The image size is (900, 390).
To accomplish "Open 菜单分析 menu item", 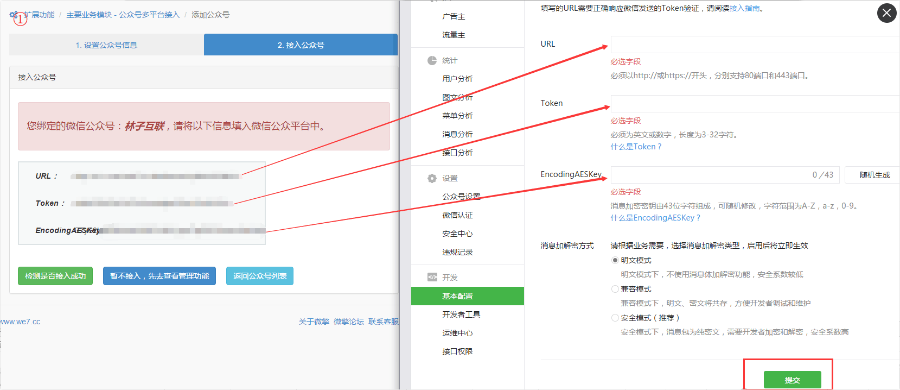I will (457, 115).
